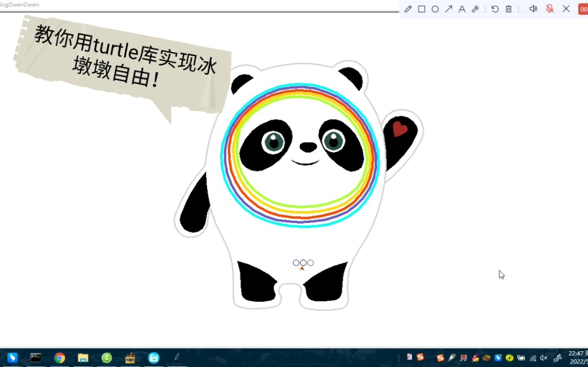The height and width of the screenshot is (367, 588).
Task: Click the pen input tray icon
Action: coord(557,358)
